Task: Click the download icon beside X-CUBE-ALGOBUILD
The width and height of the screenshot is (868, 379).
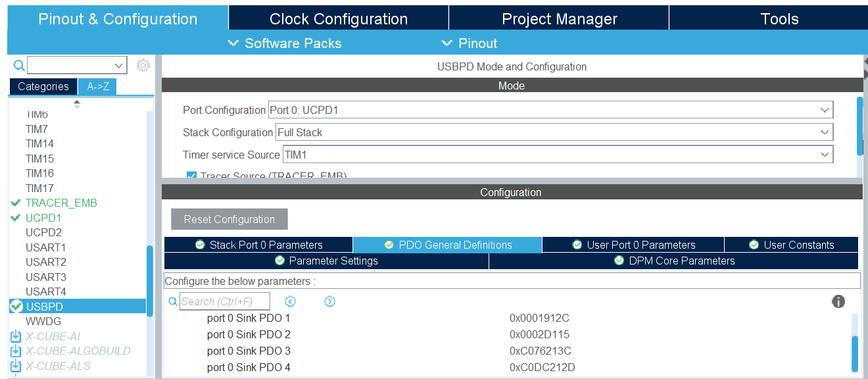Action: click(14, 351)
